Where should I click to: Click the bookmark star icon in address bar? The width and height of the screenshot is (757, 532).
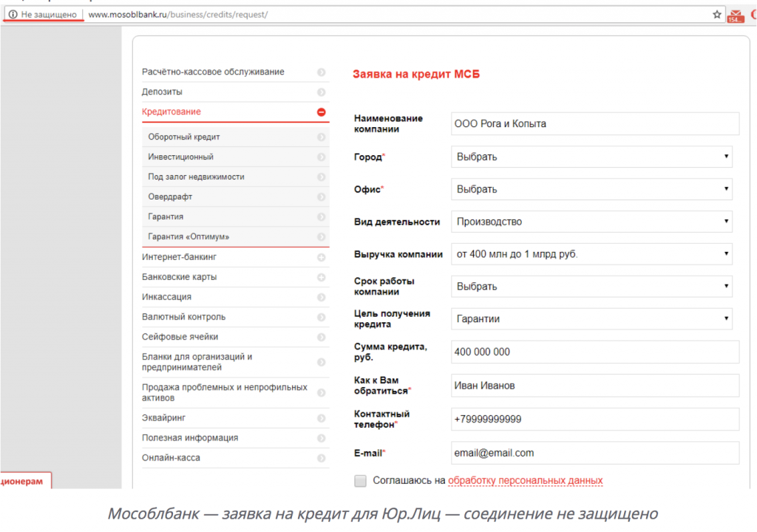click(x=717, y=15)
